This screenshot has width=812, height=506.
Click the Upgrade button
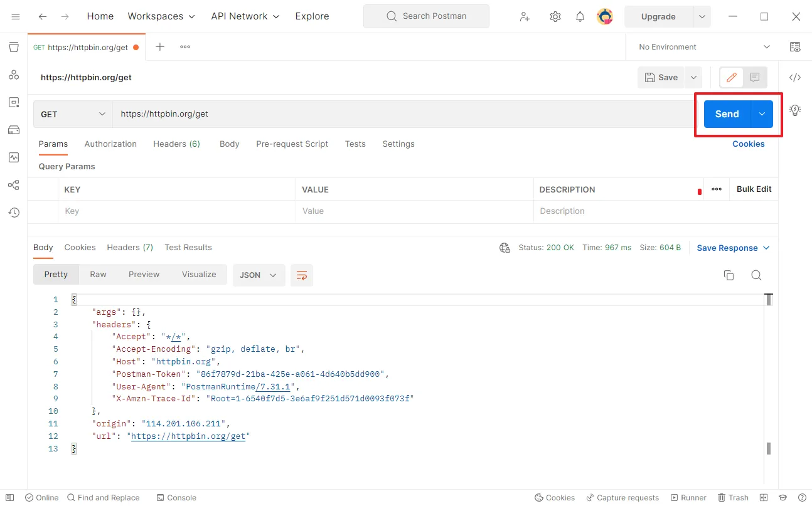(x=658, y=17)
